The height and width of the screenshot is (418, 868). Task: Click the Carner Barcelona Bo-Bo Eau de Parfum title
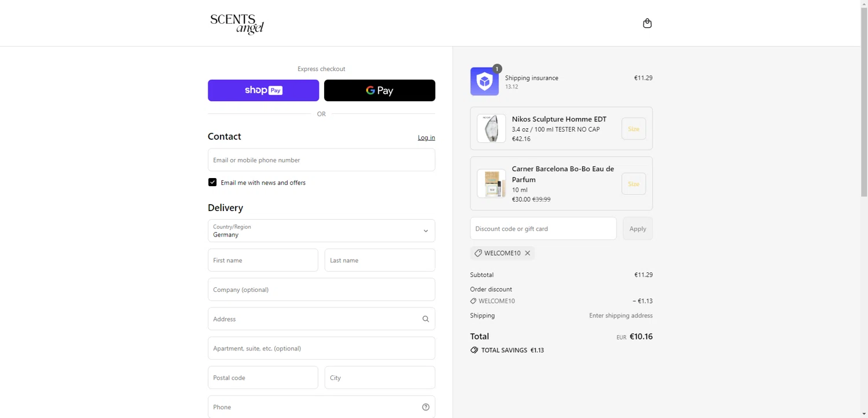click(x=563, y=174)
